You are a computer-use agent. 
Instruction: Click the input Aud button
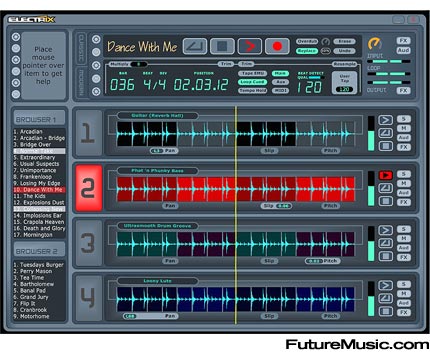pyautogui.click(x=403, y=50)
